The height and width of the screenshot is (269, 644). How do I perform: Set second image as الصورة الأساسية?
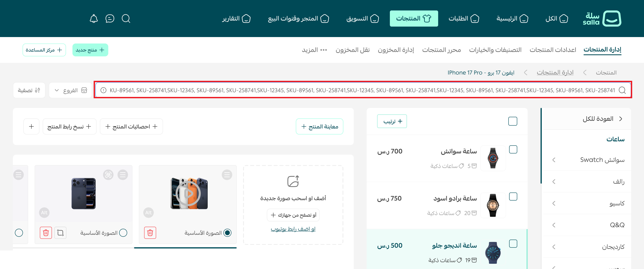(x=123, y=233)
